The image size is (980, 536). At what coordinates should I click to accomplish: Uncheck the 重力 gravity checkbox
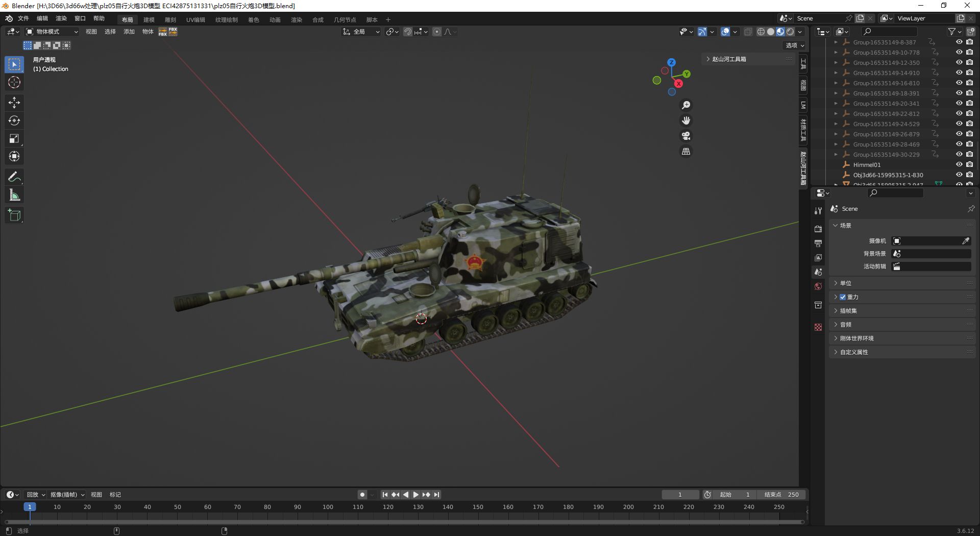843,297
